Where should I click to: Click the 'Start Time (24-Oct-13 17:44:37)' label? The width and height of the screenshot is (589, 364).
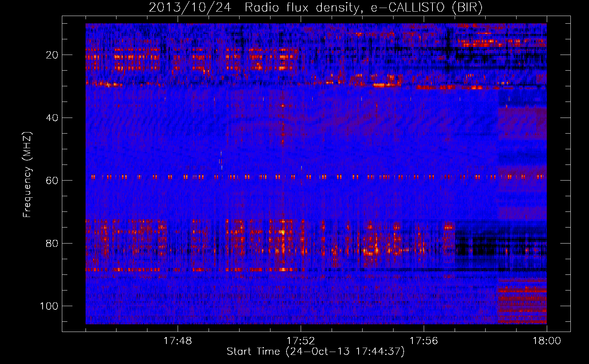[316, 352]
